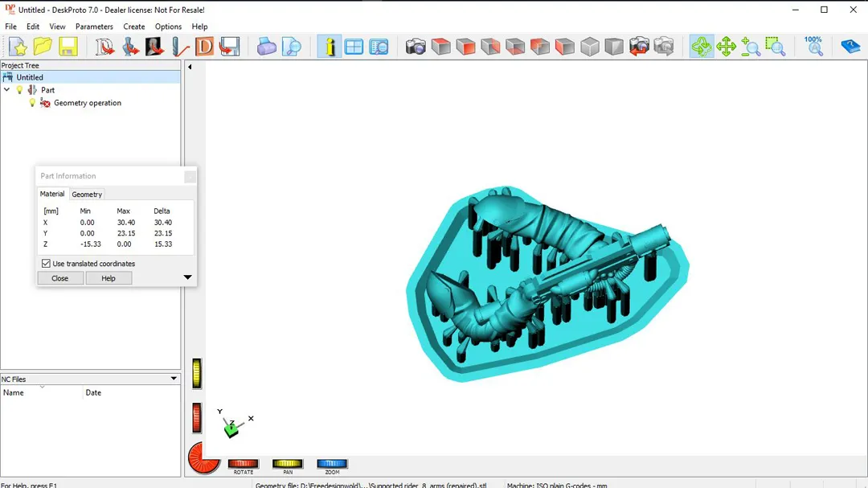Click the orange D simulation icon
The image size is (868, 488).
click(x=204, y=47)
